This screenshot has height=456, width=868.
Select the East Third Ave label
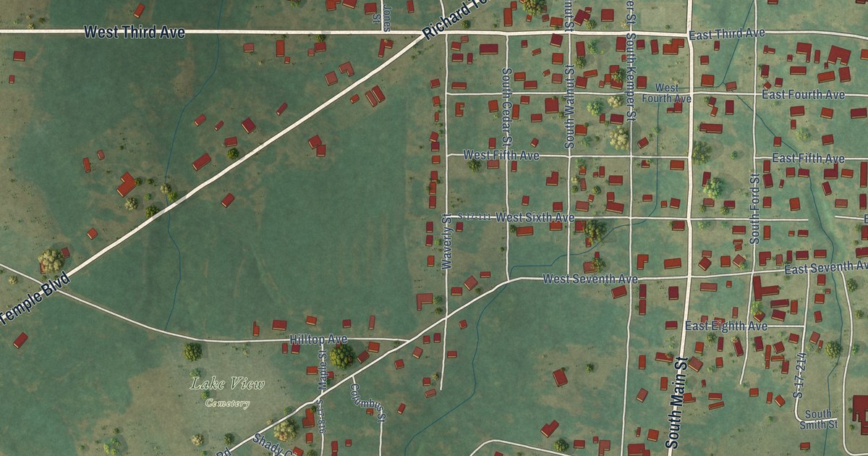point(727,34)
